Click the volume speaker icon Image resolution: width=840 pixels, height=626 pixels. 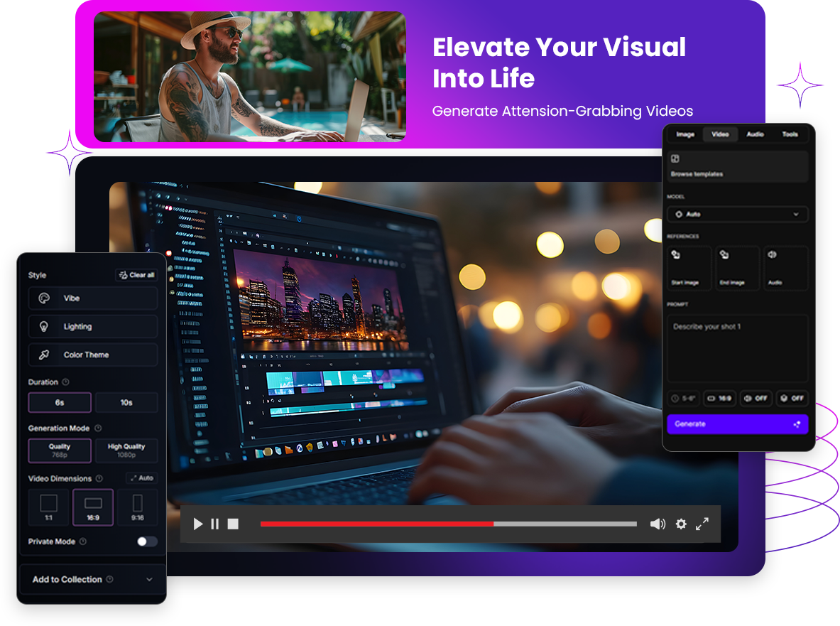658,524
